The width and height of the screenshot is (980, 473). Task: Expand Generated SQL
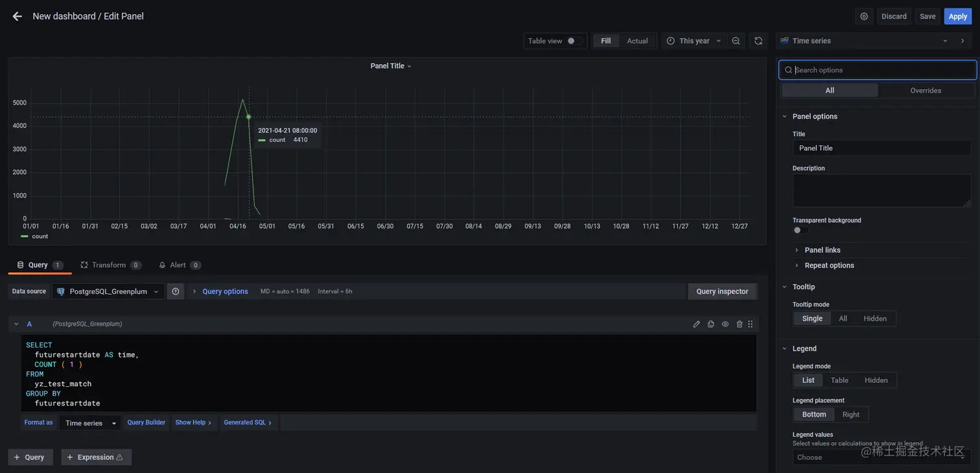click(248, 423)
